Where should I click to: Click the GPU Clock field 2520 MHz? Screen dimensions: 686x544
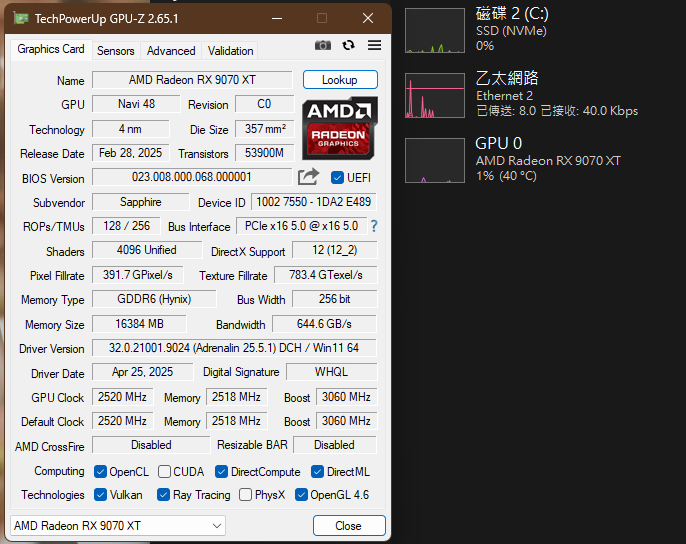pyautogui.click(x=122, y=397)
